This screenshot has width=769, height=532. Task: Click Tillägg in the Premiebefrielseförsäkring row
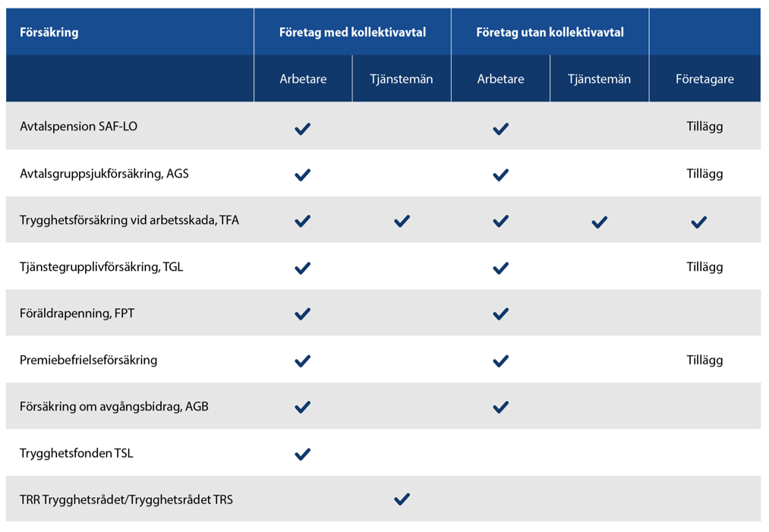click(704, 360)
